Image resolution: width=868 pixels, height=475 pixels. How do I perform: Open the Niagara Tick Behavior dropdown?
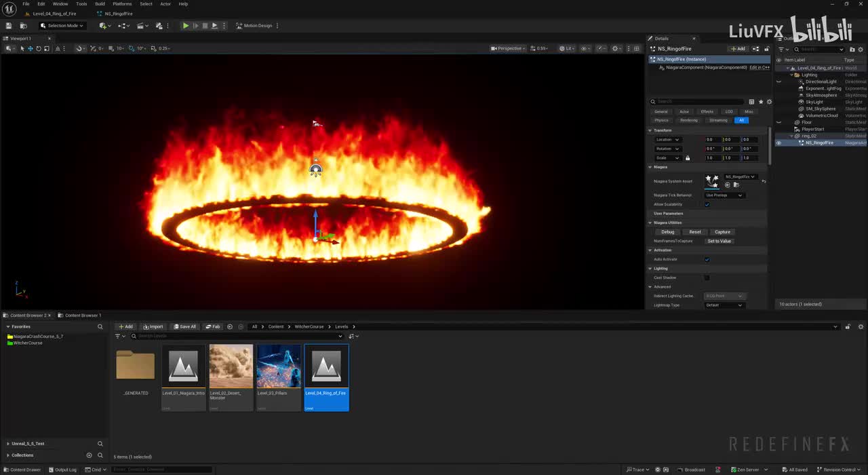[x=724, y=195]
